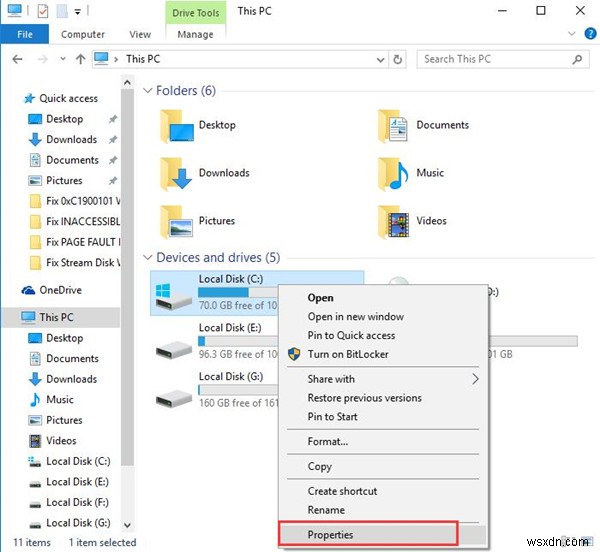Open Music under This PC in sidebar

(x=60, y=399)
